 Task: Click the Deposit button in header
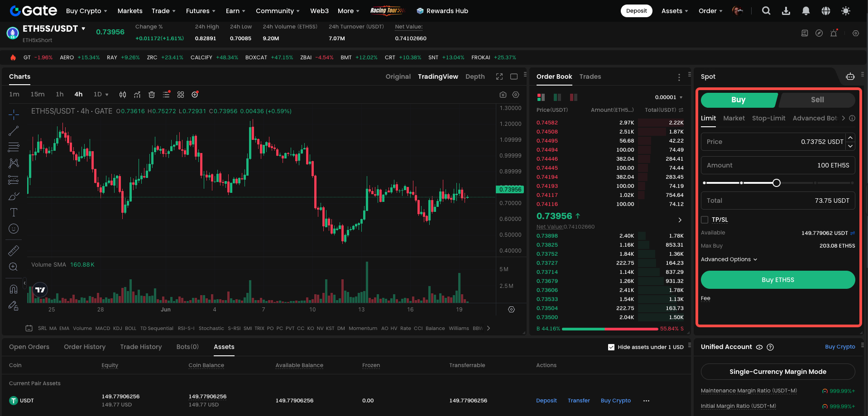click(636, 11)
